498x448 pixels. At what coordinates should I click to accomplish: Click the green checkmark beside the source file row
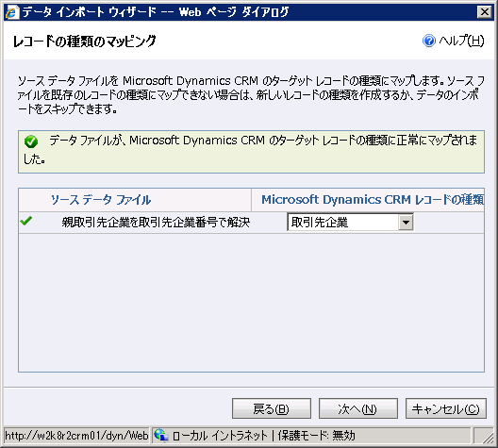[x=25, y=221]
